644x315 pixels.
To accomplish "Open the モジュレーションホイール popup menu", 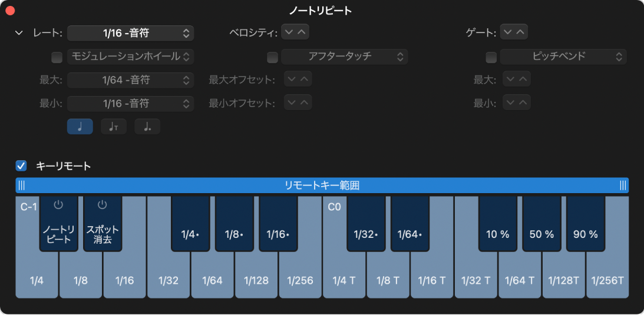I will coord(131,57).
